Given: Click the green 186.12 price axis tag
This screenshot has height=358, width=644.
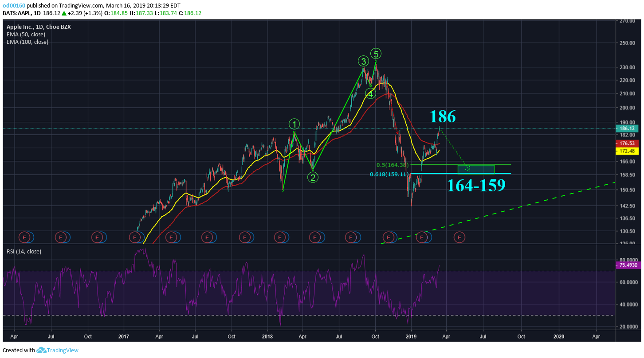Looking at the screenshot, I should click(626, 129).
